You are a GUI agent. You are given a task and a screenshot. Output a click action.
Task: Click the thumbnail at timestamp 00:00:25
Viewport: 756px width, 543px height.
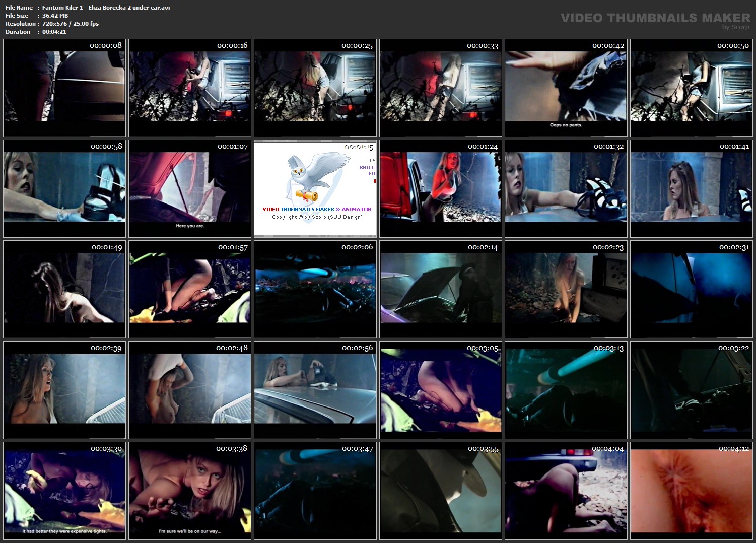pos(315,88)
